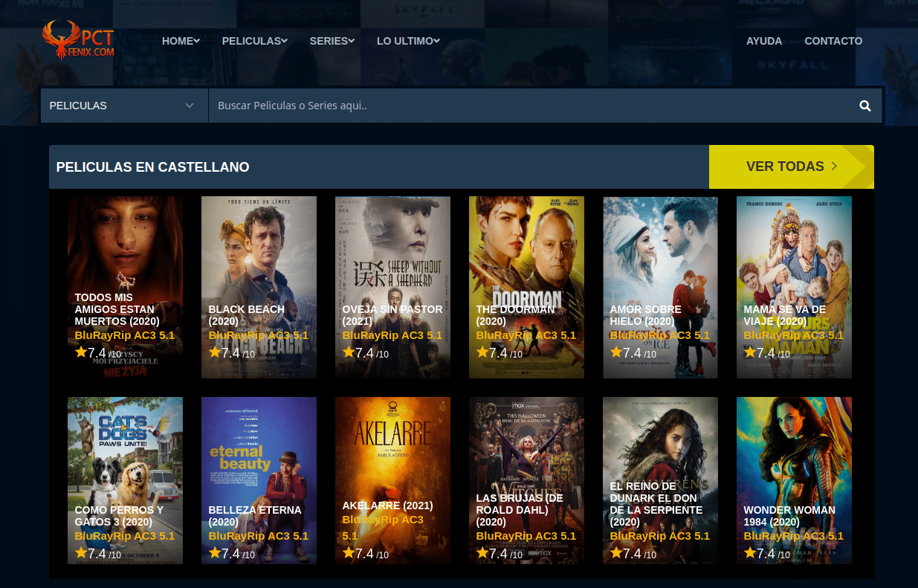Open the PELICULAS category select box
918x588 pixels.
(124, 106)
